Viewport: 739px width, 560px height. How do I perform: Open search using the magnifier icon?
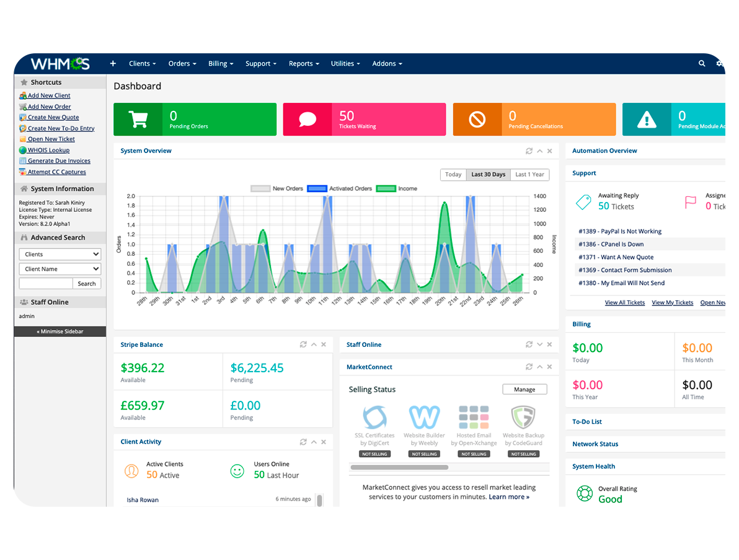tap(701, 63)
